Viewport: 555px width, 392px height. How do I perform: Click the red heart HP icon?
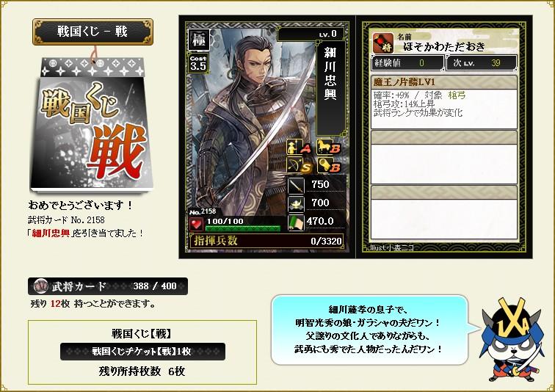[196, 224]
